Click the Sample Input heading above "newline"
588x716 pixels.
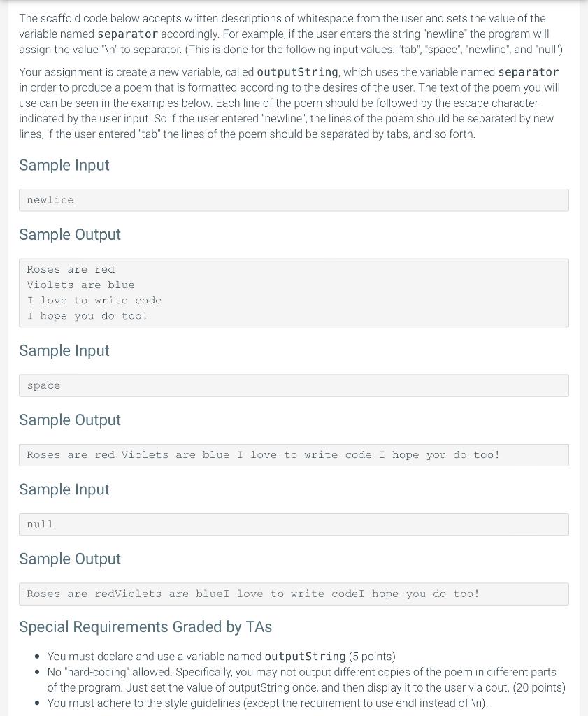[x=64, y=165]
